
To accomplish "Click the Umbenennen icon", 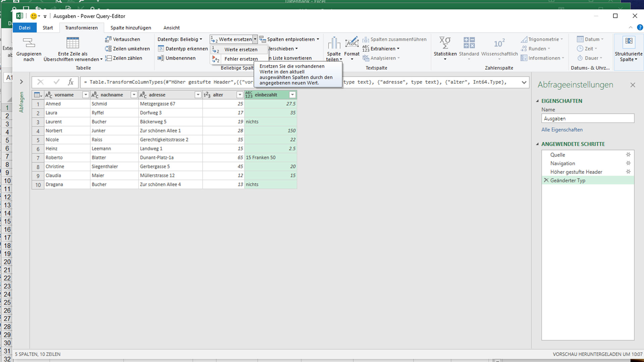I will tap(161, 58).
